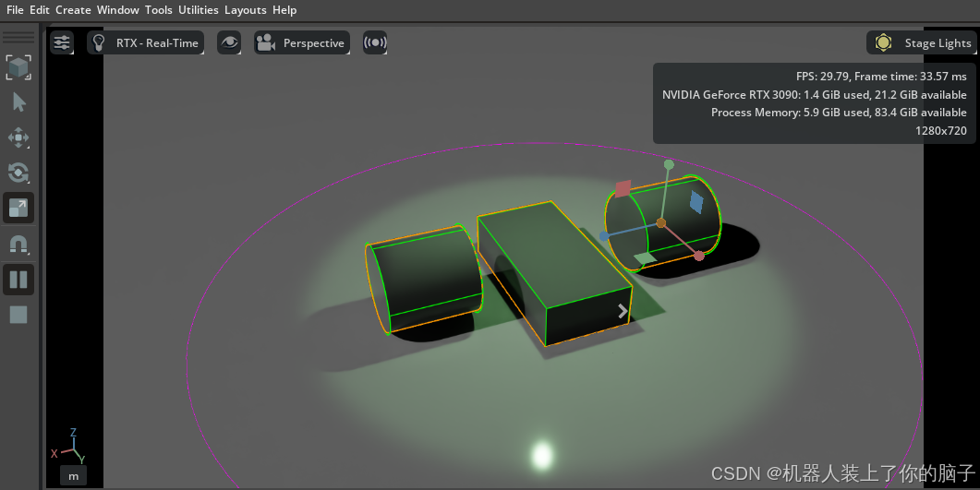Stop the simulation
Viewport: 980px width, 490px height.
(18, 315)
